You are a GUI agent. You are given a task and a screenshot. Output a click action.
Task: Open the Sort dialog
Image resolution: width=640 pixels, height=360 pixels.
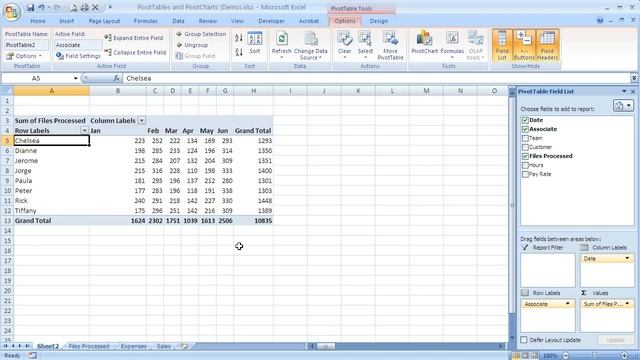click(x=255, y=43)
